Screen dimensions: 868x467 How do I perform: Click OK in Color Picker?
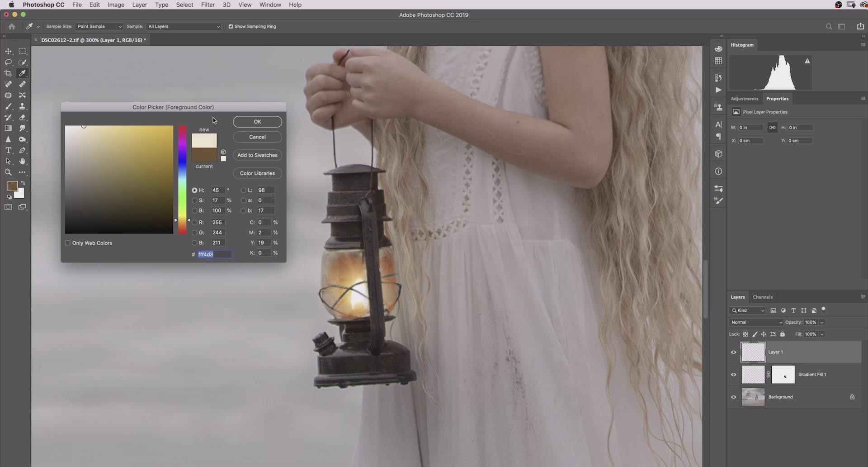click(257, 122)
